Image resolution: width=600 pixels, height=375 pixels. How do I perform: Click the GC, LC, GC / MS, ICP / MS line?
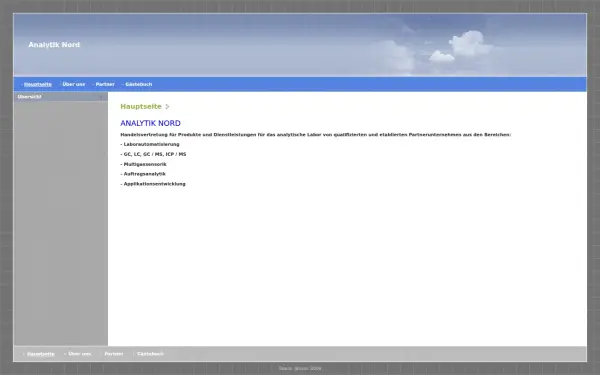[153, 154]
